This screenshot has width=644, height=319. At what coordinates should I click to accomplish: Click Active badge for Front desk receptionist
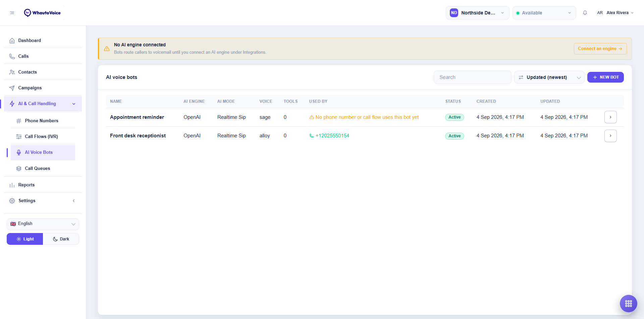pyautogui.click(x=454, y=136)
